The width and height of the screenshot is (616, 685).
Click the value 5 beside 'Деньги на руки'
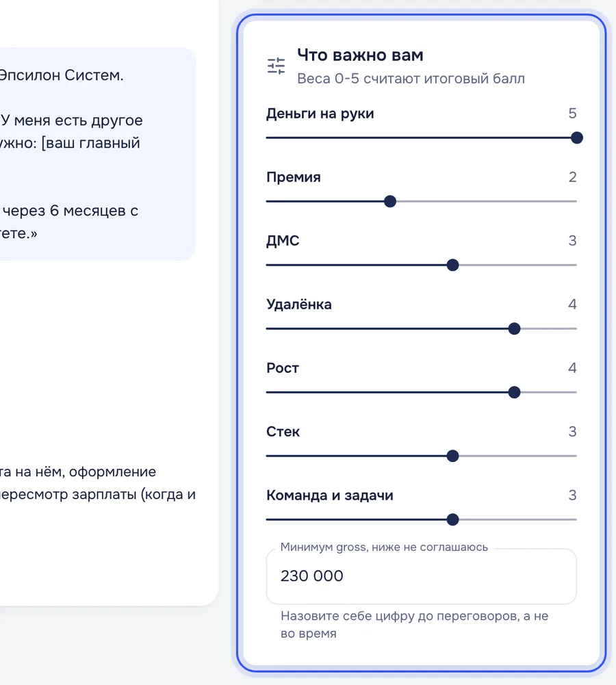[x=572, y=114]
